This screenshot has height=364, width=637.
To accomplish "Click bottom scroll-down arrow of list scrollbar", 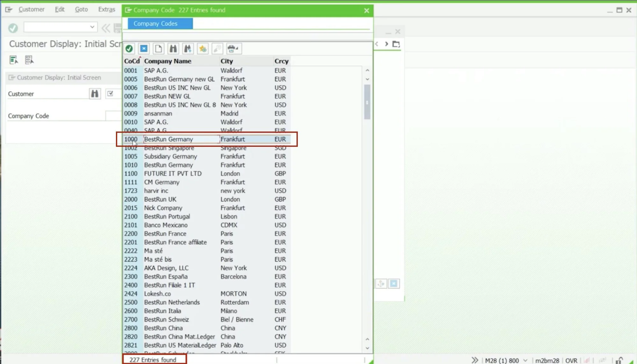I will click(367, 348).
